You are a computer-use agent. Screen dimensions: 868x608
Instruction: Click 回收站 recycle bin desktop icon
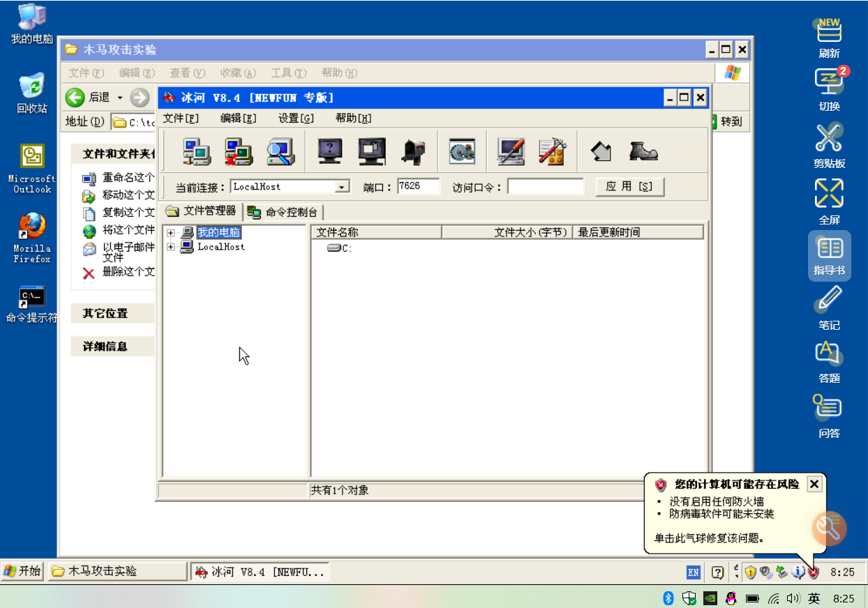(x=32, y=93)
